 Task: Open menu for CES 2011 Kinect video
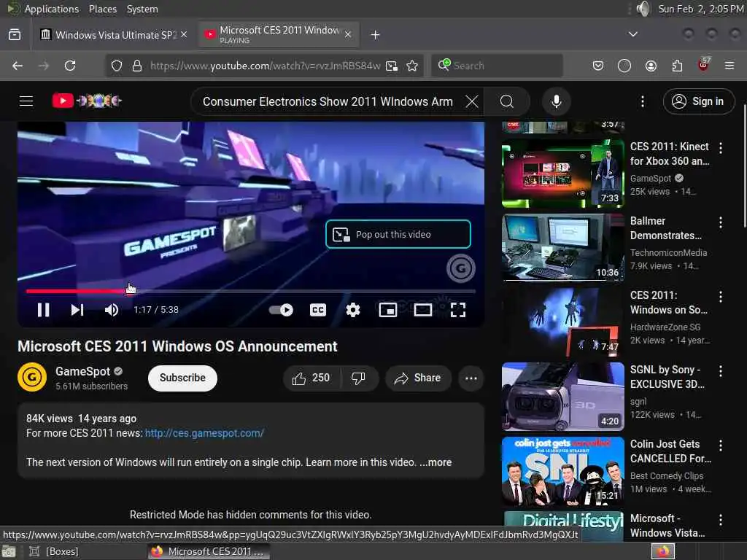(720, 148)
